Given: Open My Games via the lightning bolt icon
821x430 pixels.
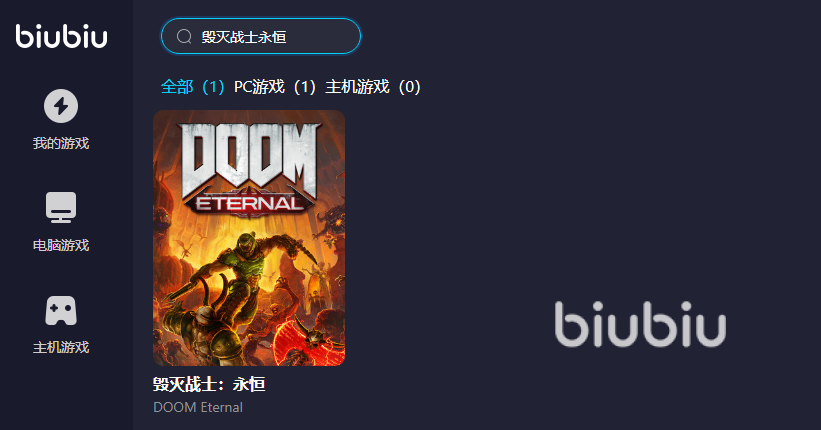Looking at the screenshot, I should tap(61, 106).
